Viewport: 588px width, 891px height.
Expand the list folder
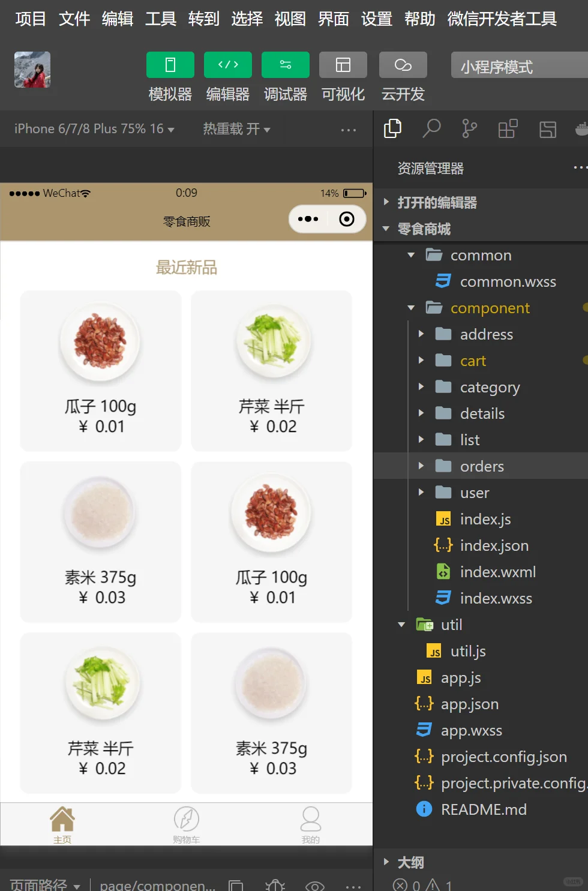[x=481, y=440]
